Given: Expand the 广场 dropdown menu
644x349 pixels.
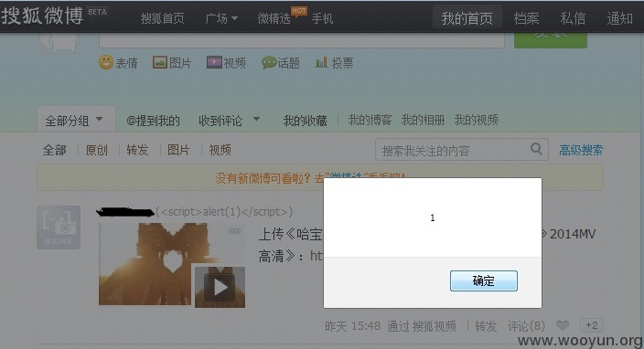Looking at the screenshot, I should tap(221, 18).
